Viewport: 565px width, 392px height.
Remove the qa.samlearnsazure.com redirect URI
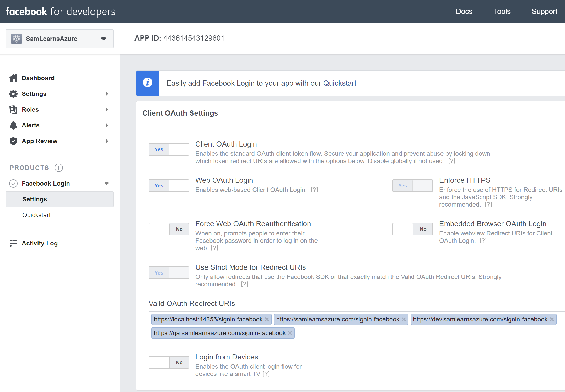click(290, 333)
